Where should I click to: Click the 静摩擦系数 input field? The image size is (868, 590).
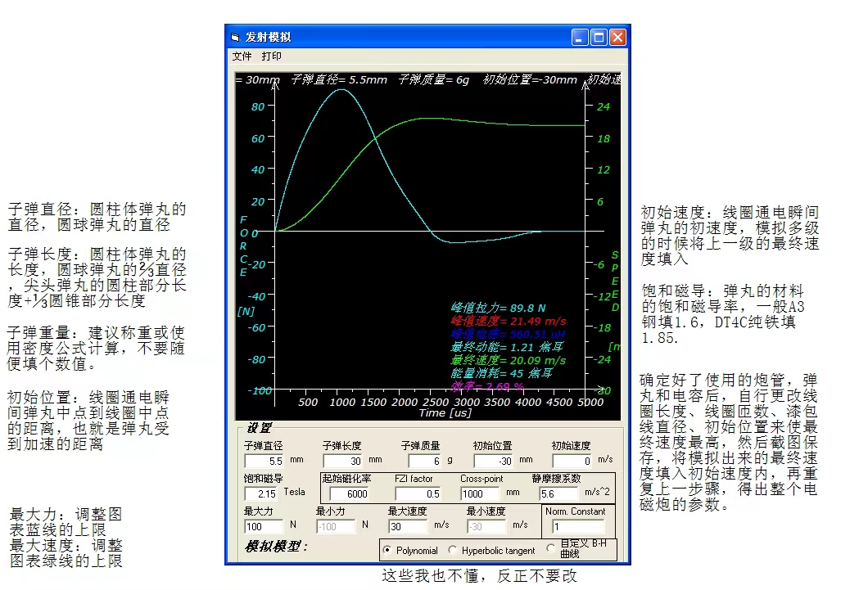[558, 493]
